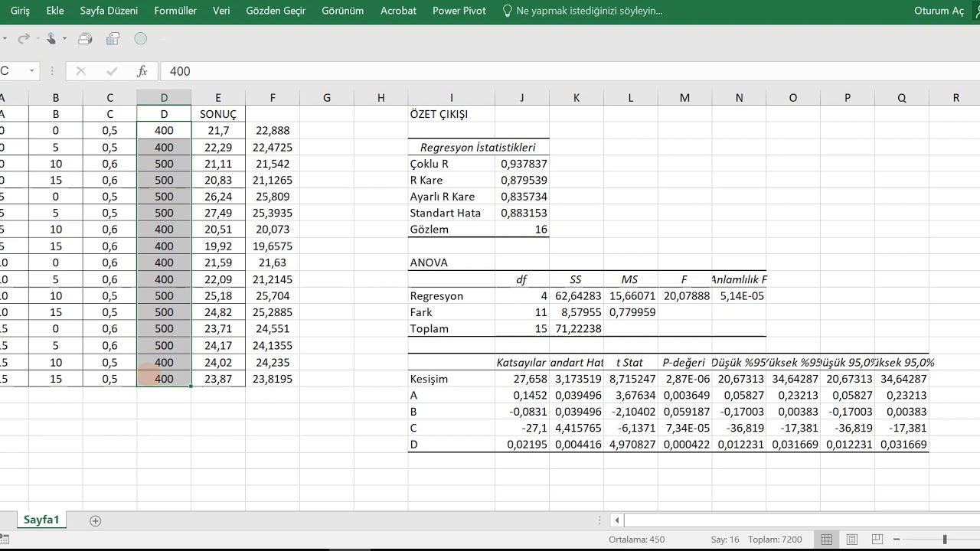Switch to Normal view icon in status bar

825,540
